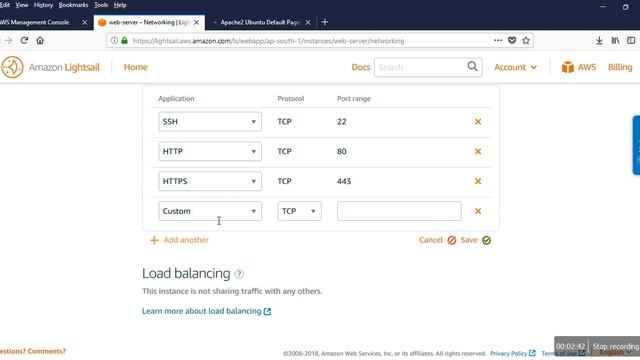This screenshot has width=640, height=360.
Task: Click Add another firewall rule
Action: [x=179, y=240]
